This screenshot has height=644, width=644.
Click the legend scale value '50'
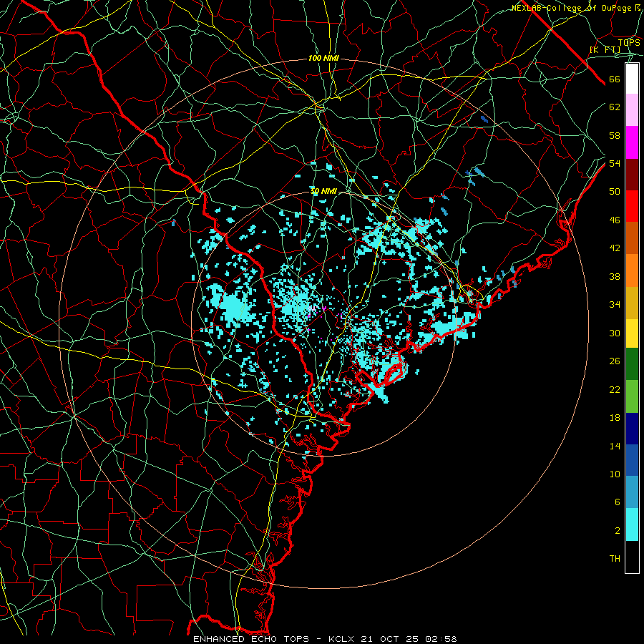tap(615, 192)
